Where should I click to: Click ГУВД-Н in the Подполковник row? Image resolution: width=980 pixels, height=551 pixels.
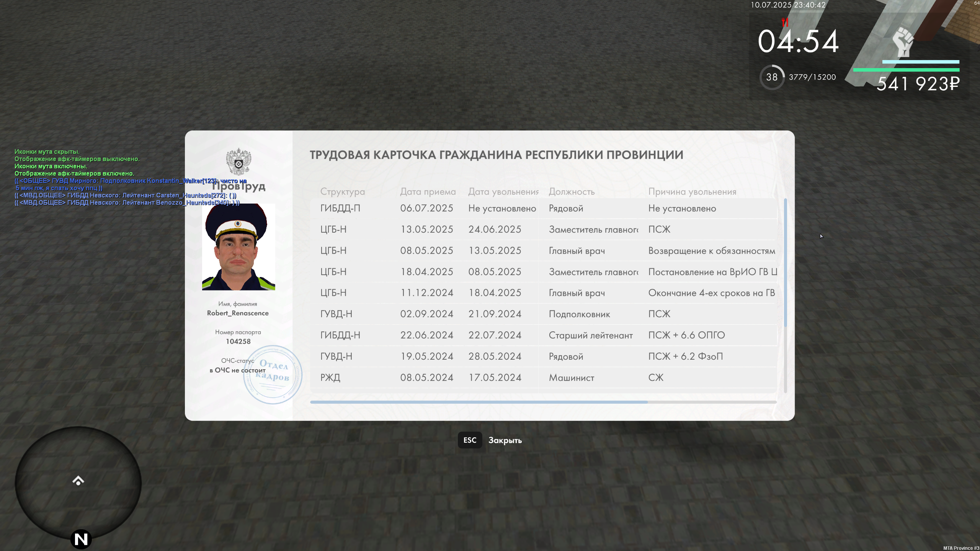[336, 314]
